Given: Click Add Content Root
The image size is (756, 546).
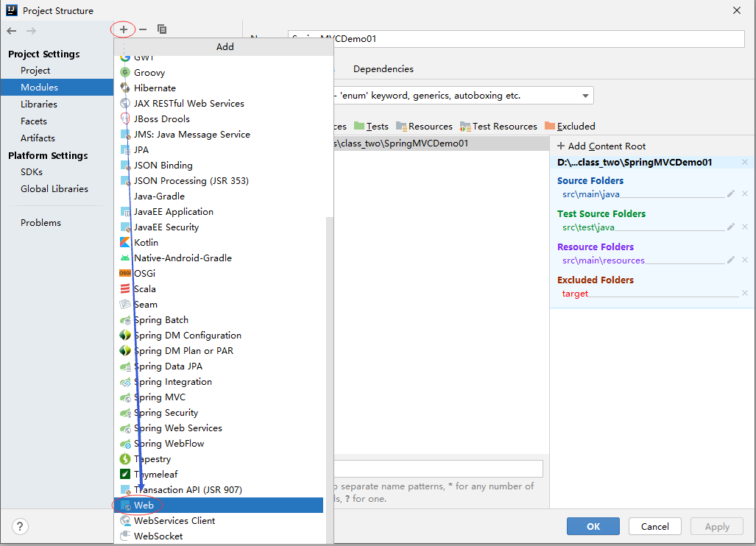Looking at the screenshot, I should click(601, 146).
